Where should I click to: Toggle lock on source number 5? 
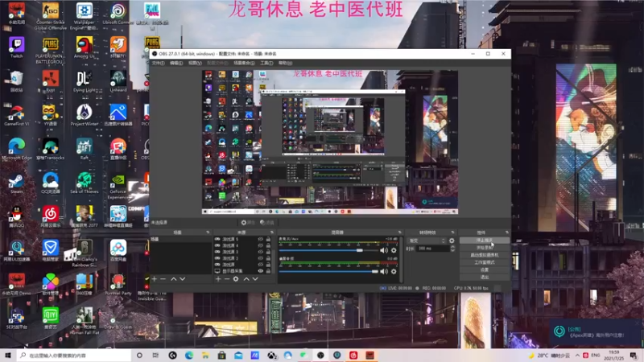268,239
